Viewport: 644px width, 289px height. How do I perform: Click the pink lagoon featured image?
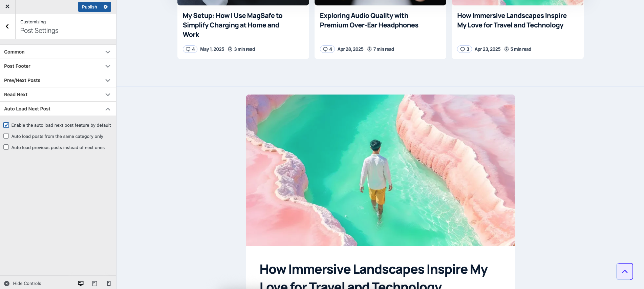(381, 170)
